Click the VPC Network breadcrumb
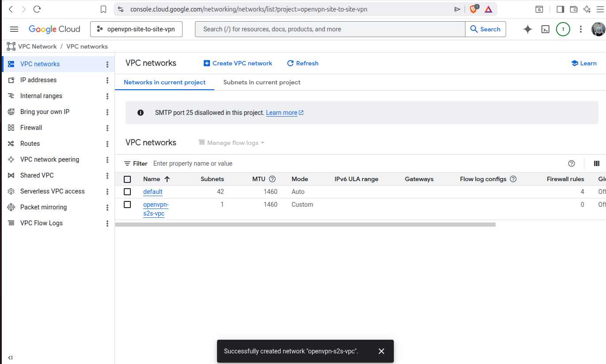606x364 pixels. point(37,46)
